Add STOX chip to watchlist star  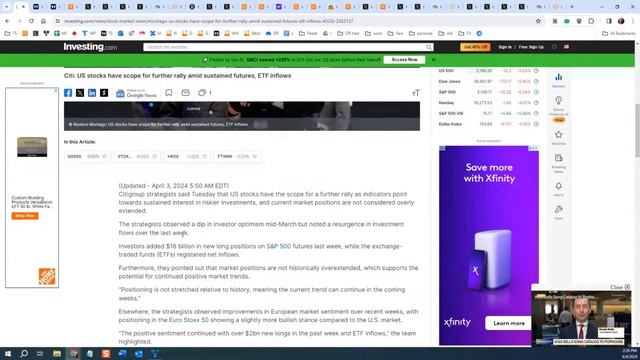click(154, 156)
